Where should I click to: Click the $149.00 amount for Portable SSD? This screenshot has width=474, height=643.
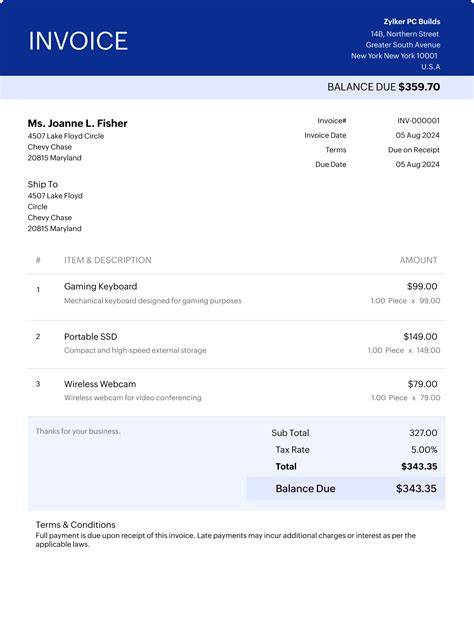tap(420, 337)
